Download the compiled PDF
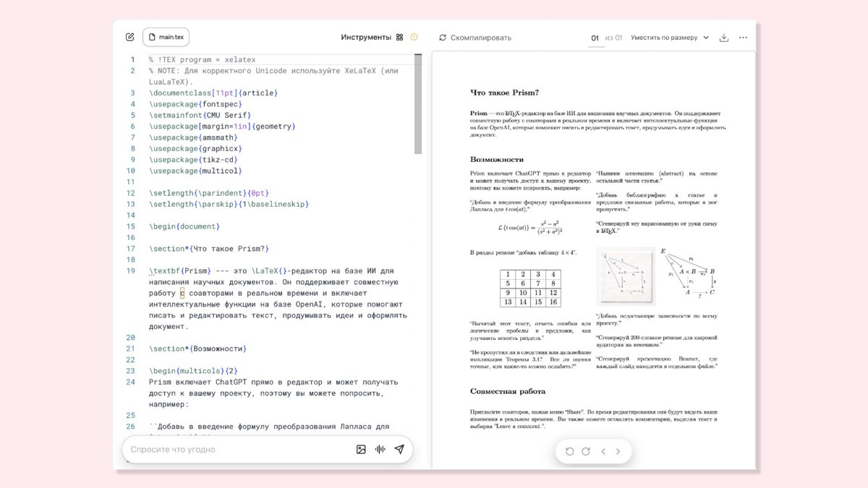The height and width of the screenshot is (488, 868). [724, 37]
